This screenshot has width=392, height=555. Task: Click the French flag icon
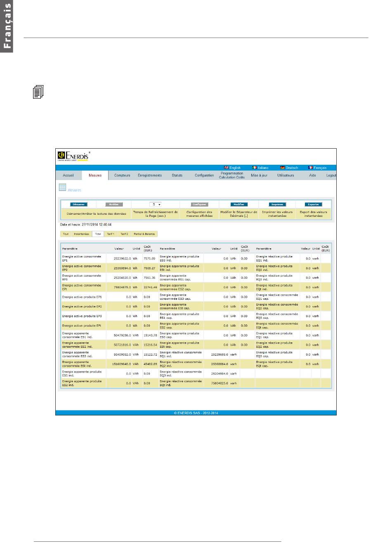(x=310, y=168)
